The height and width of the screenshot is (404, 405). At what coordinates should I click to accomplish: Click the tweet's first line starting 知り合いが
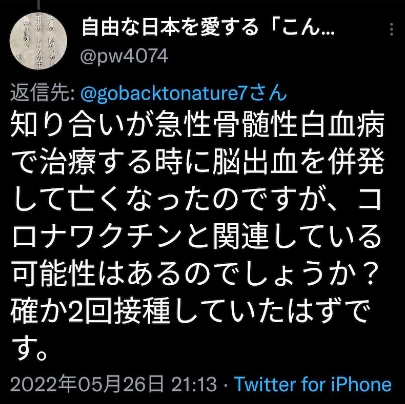198,126
